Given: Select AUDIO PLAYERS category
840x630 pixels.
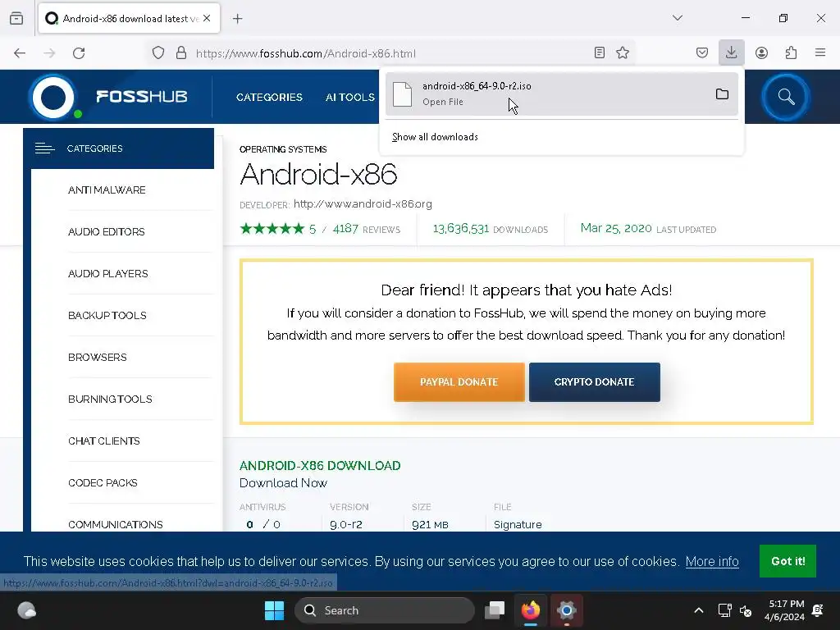Looking at the screenshot, I should coord(107,274).
